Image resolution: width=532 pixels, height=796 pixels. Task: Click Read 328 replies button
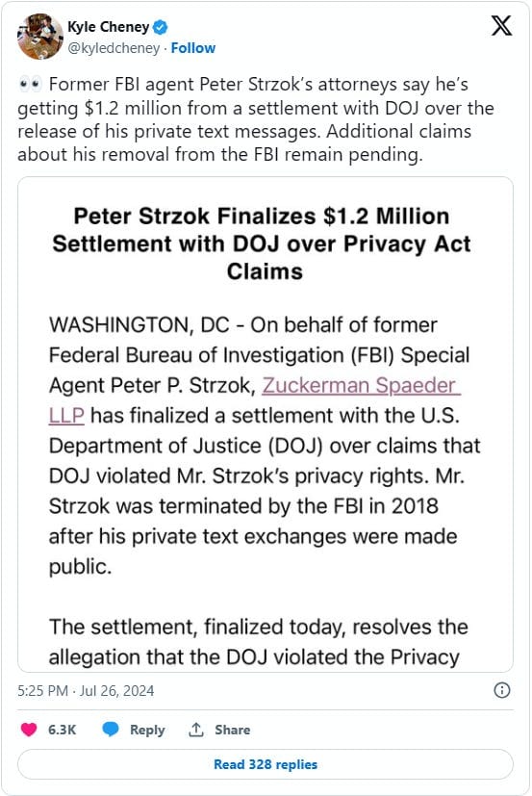click(x=266, y=764)
